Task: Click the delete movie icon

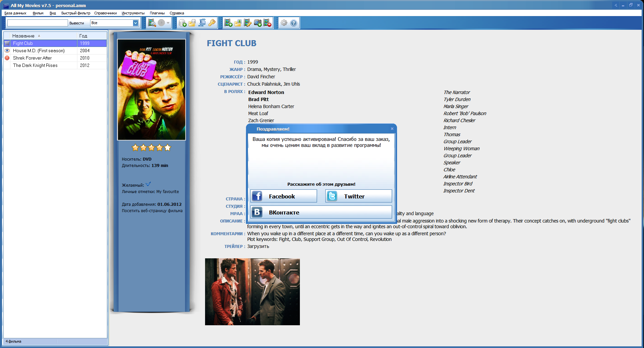Action: 267,23
